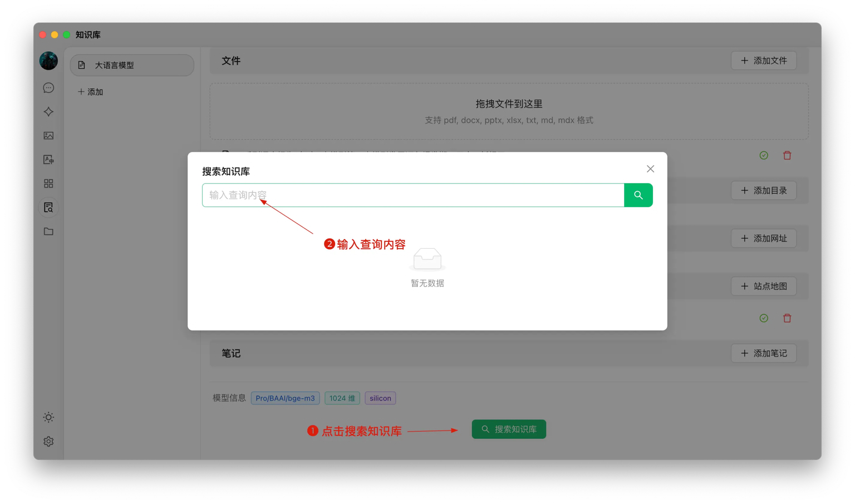Toggle light/dark theme with the sun icon
The image size is (855, 504).
(48, 417)
